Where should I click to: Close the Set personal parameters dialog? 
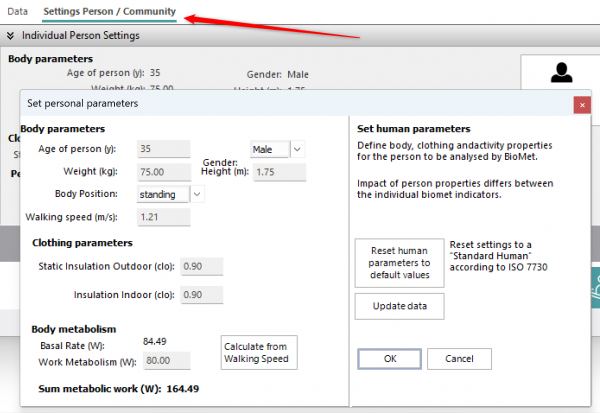[581, 103]
